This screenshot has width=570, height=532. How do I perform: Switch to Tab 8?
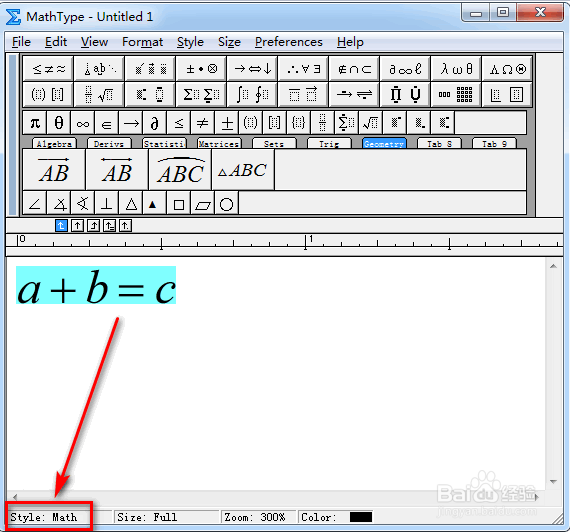(x=439, y=143)
